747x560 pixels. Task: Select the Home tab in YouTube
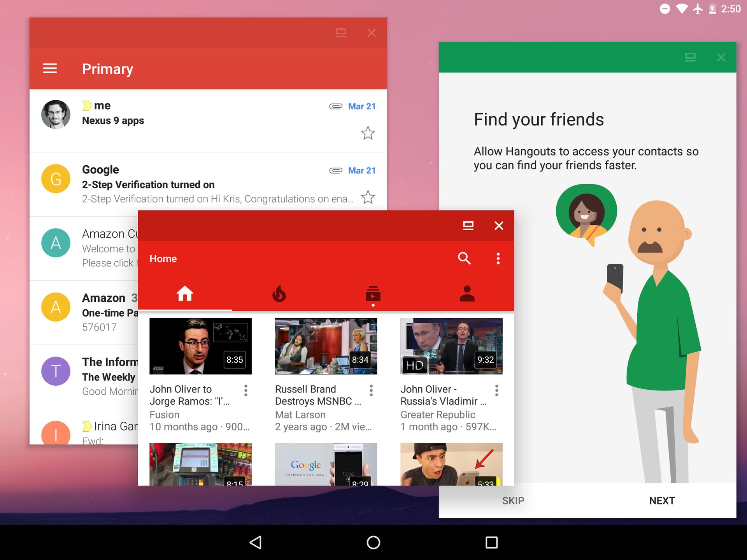click(x=185, y=294)
